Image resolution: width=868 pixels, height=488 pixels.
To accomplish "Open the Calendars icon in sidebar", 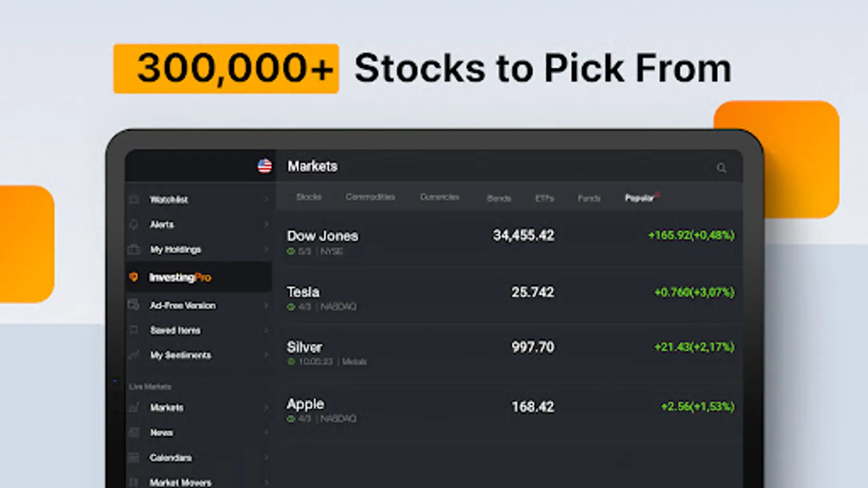I will (x=134, y=458).
